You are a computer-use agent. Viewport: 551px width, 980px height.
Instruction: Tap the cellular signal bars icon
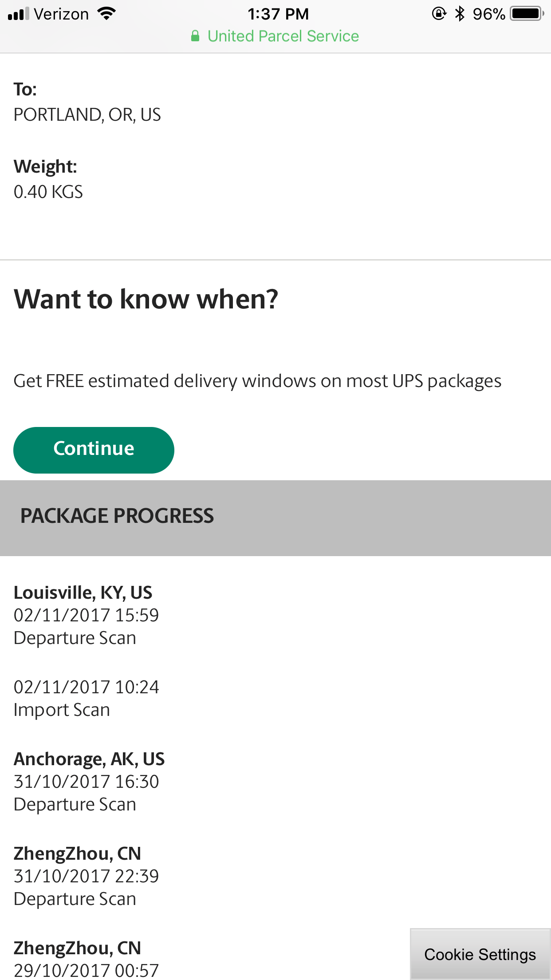(x=18, y=14)
